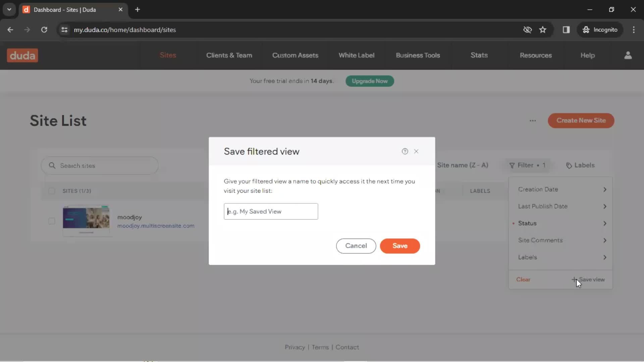Open Business Tools
The height and width of the screenshot is (362, 644).
click(x=418, y=55)
